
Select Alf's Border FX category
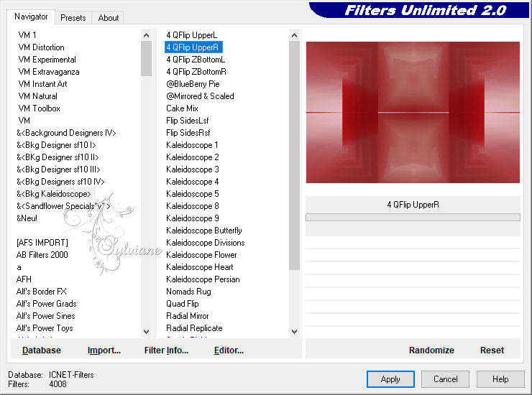pos(41,292)
